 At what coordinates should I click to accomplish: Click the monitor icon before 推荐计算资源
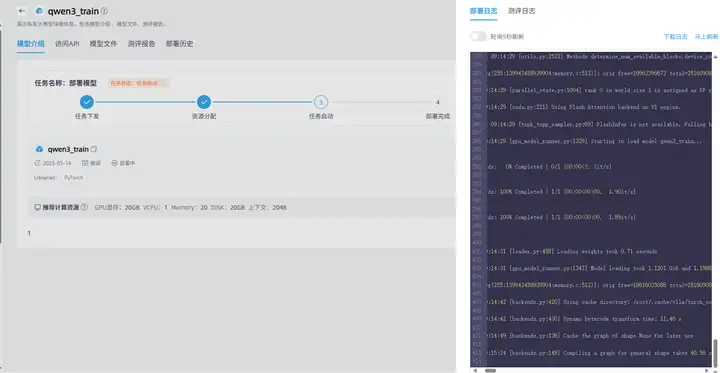pyautogui.click(x=38, y=207)
